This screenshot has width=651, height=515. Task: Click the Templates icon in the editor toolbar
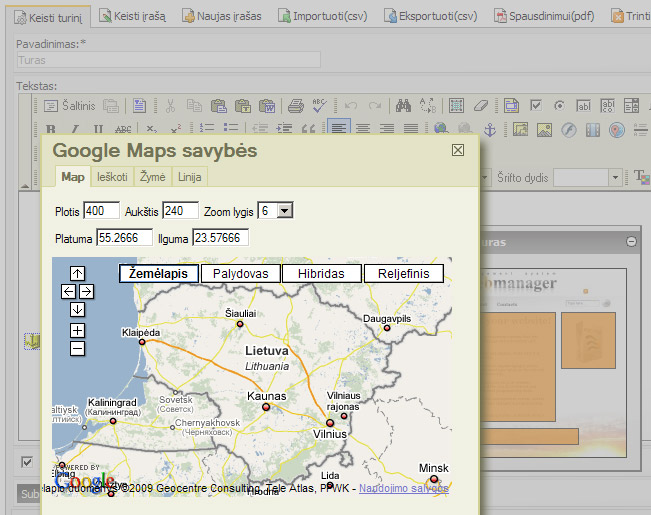pos(139,106)
